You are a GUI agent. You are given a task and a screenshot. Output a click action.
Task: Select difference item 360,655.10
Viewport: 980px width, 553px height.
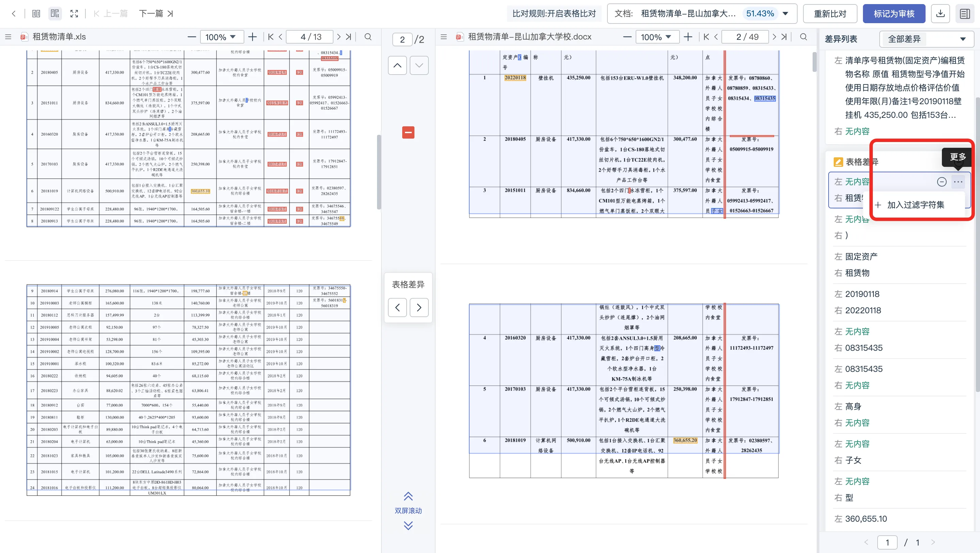pos(899,519)
